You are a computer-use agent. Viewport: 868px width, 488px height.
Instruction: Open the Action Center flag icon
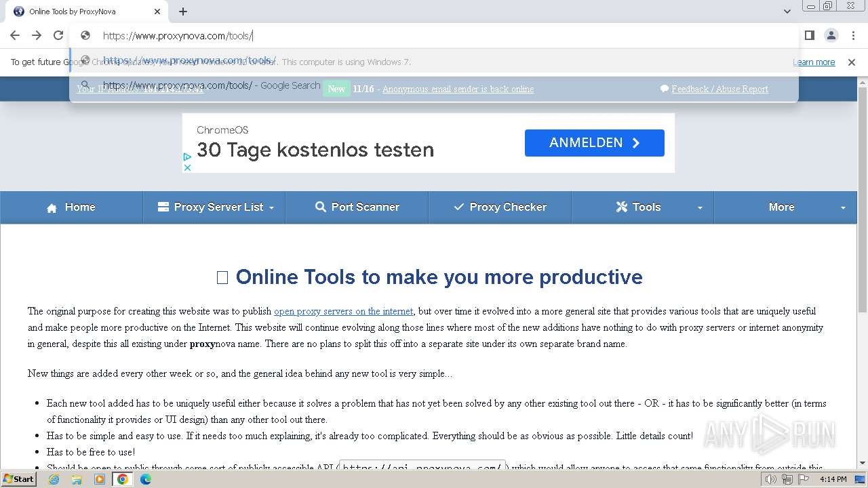coord(804,479)
